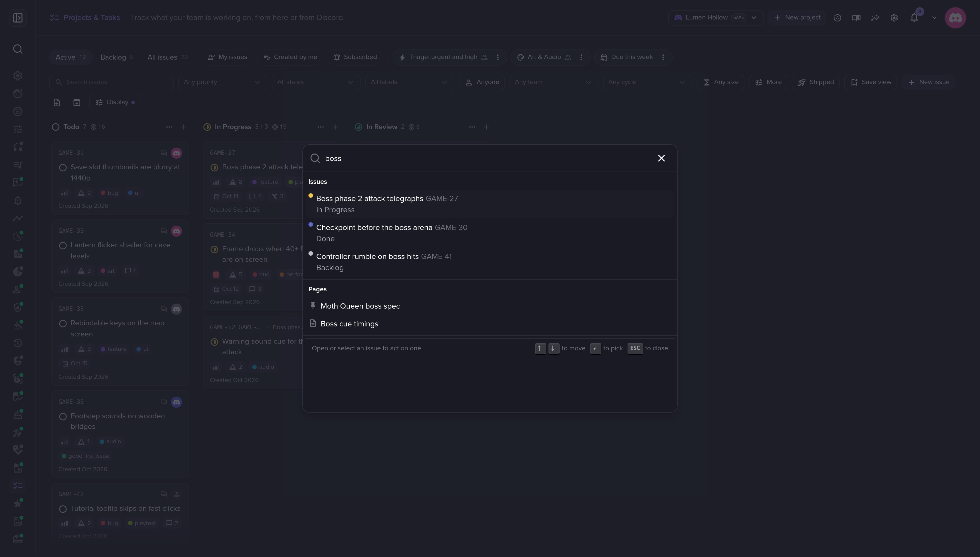Viewport: 980px width, 557px height.
Task: Select the Subscribed filter
Action: [x=355, y=57]
